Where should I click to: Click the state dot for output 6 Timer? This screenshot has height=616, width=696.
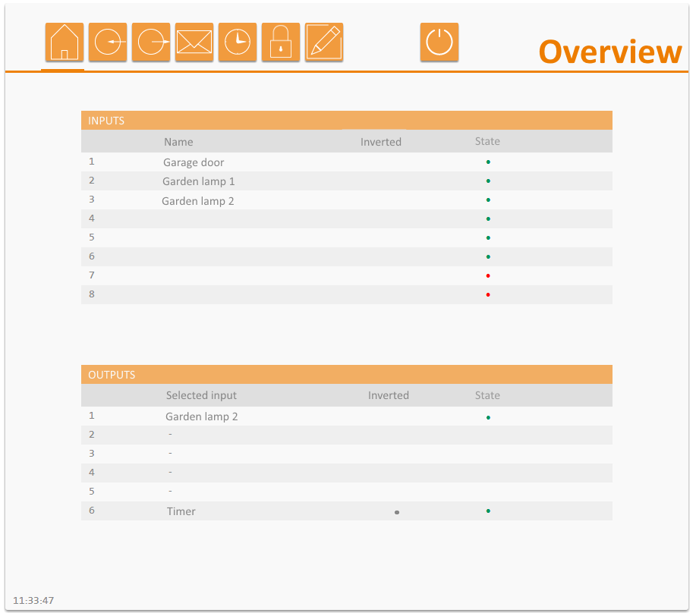tap(488, 511)
